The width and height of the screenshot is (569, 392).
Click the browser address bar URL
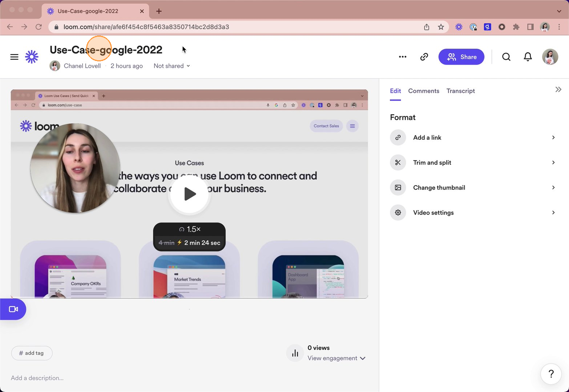point(146,27)
